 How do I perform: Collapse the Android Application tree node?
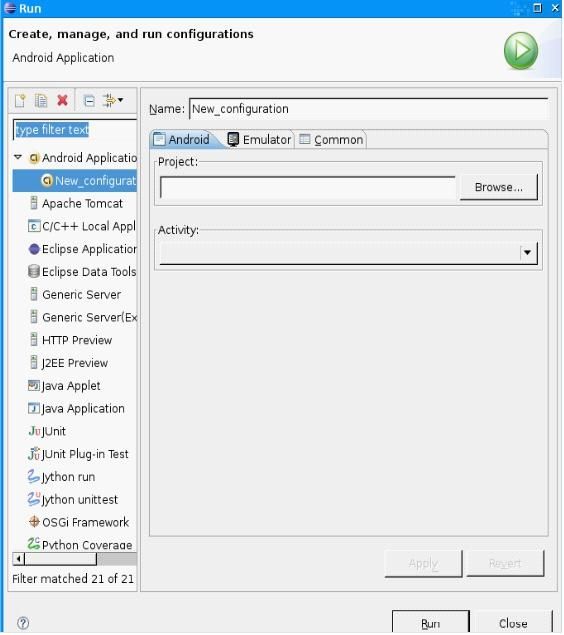[x=18, y=157]
